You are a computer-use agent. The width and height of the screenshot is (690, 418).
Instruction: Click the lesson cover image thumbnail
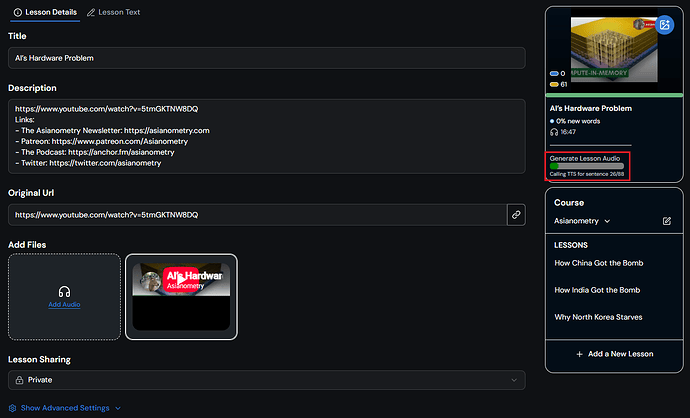point(614,49)
